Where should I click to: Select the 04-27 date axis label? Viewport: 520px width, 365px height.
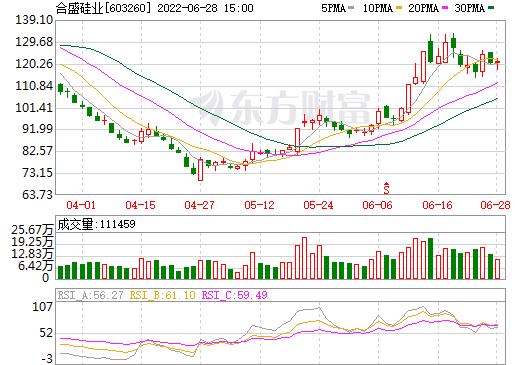click(199, 205)
